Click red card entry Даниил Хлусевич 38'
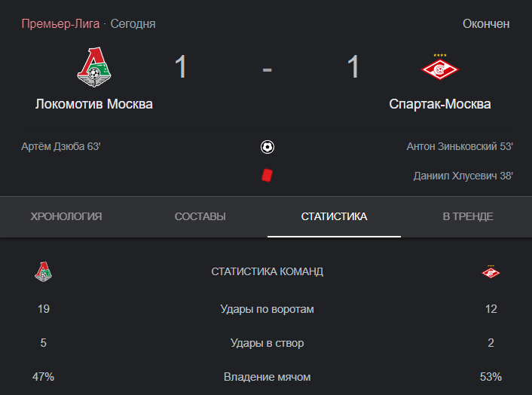Screen dimensions: 532x395 point(463,176)
